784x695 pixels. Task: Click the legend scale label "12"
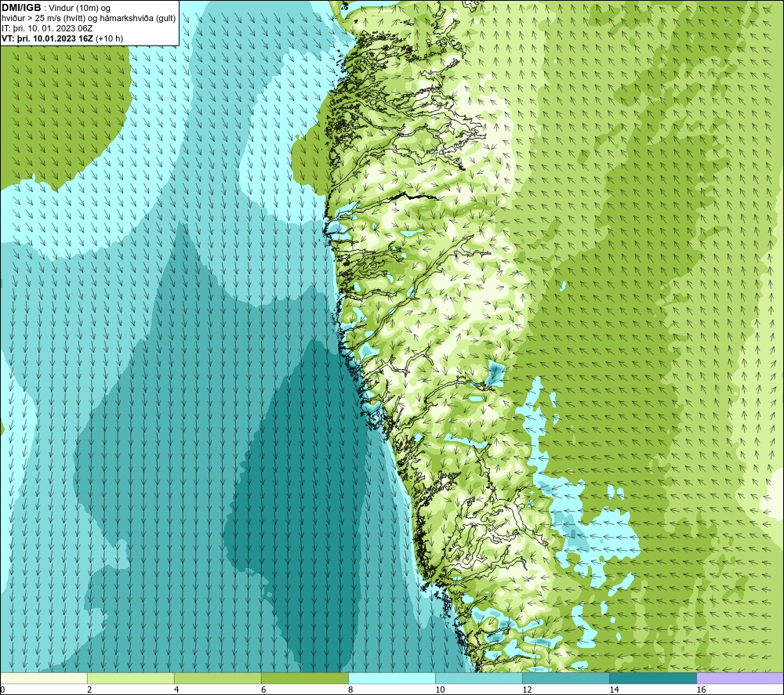[527, 690]
